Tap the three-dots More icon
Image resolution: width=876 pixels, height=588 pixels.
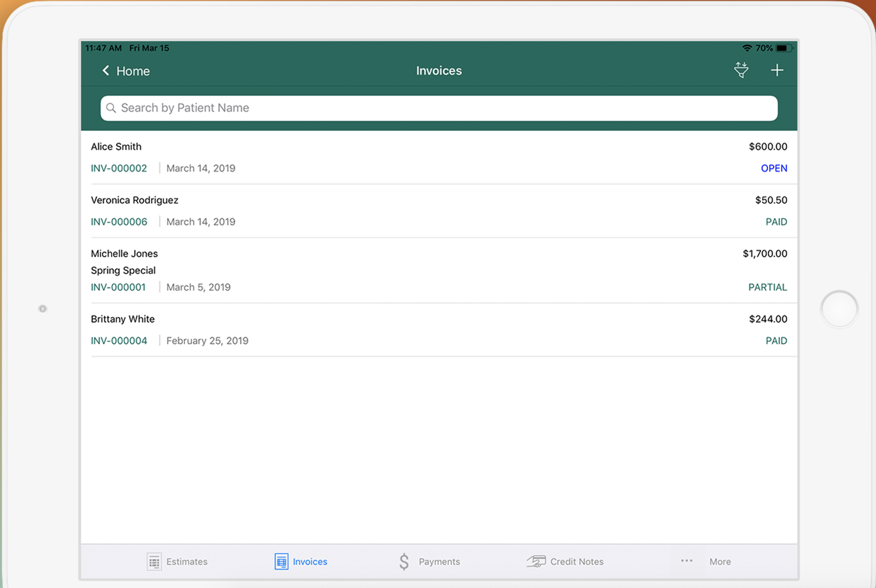(x=686, y=561)
